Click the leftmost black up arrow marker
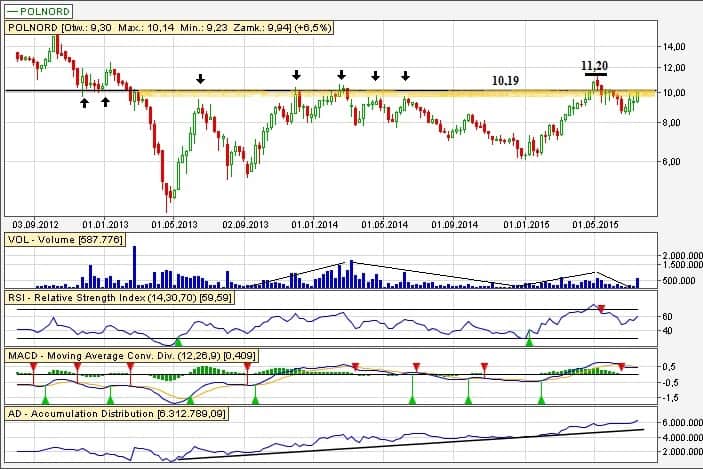The height and width of the screenshot is (470, 703). (84, 102)
